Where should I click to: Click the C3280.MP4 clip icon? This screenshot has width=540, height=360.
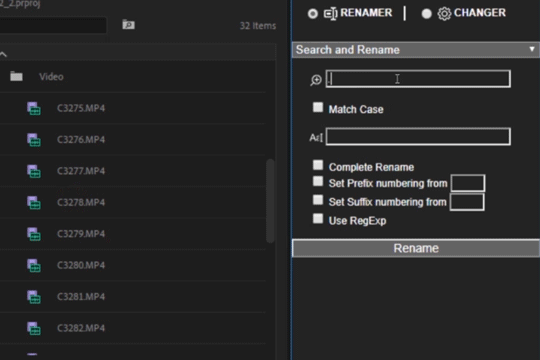[x=34, y=265]
